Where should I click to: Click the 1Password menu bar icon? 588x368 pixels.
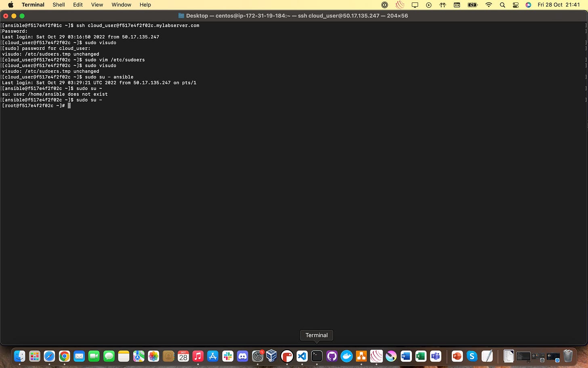[x=385, y=5]
